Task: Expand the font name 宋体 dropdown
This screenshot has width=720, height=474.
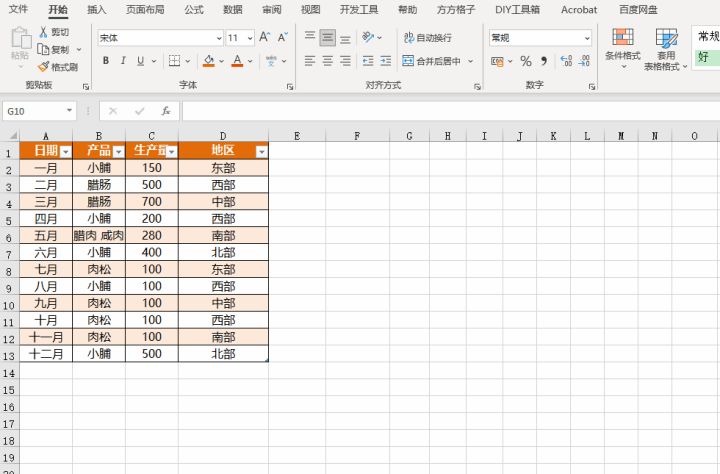Action: pyautogui.click(x=218, y=38)
